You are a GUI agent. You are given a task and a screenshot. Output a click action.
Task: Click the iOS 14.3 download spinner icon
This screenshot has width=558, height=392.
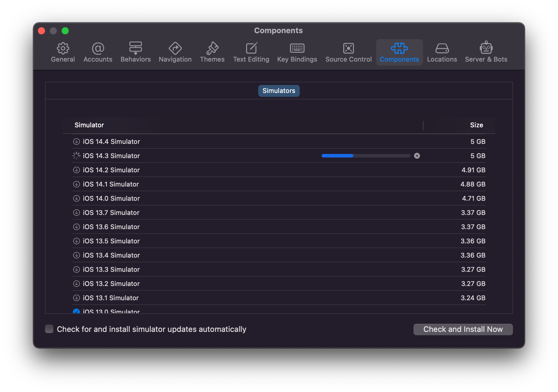click(76, 156)
